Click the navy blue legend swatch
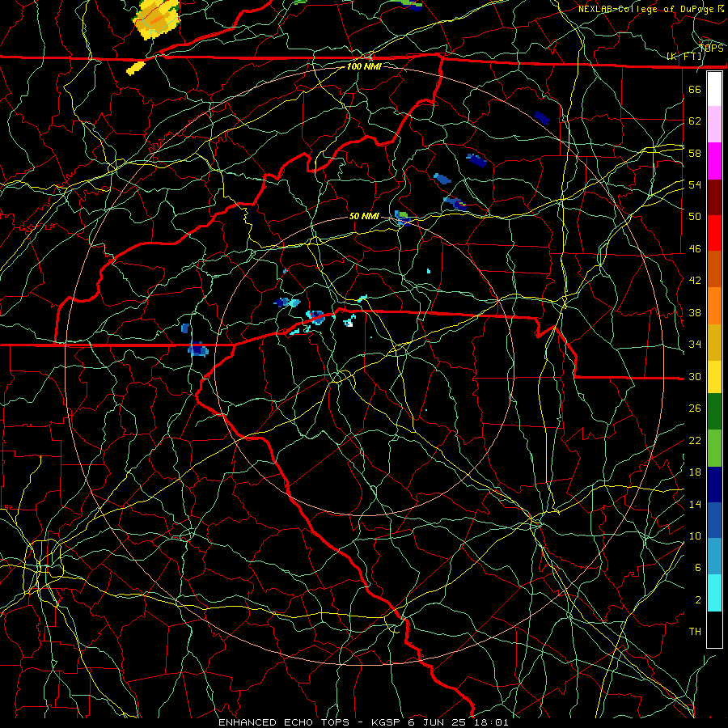Screen dimensions: 728x728 [714, 485]
